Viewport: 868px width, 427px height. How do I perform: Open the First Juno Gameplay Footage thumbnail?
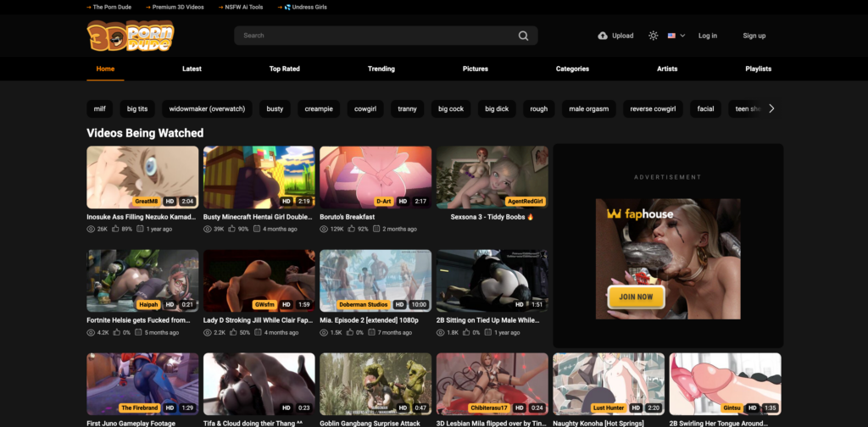(x=142, y=385)
